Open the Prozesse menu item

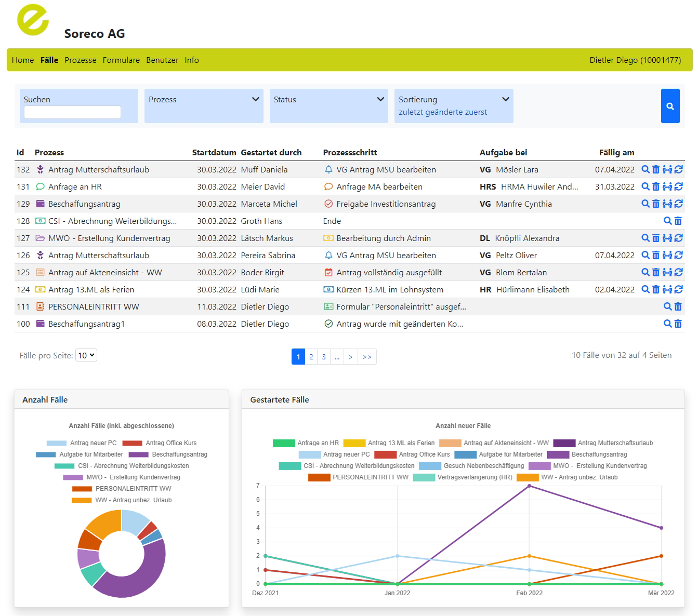tap(81, 60)
